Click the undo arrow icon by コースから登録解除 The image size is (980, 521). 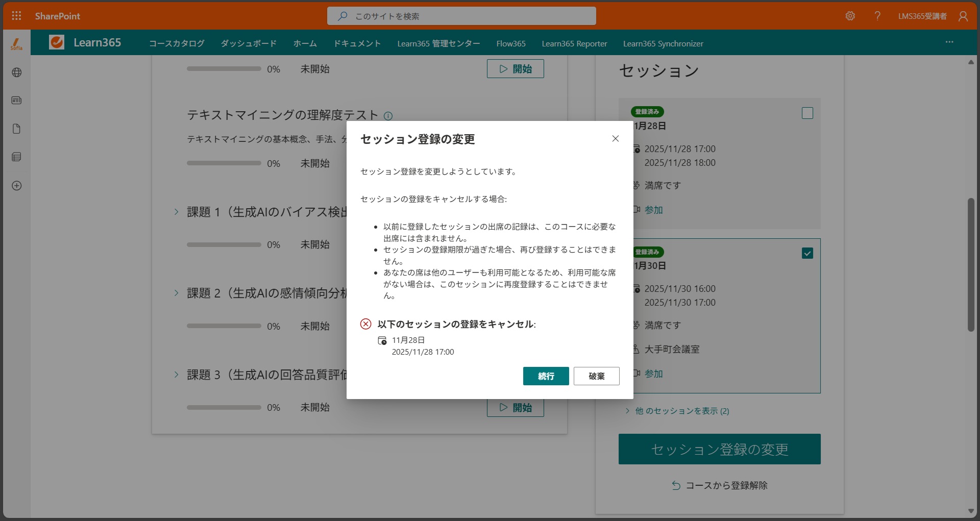[676, 485]
